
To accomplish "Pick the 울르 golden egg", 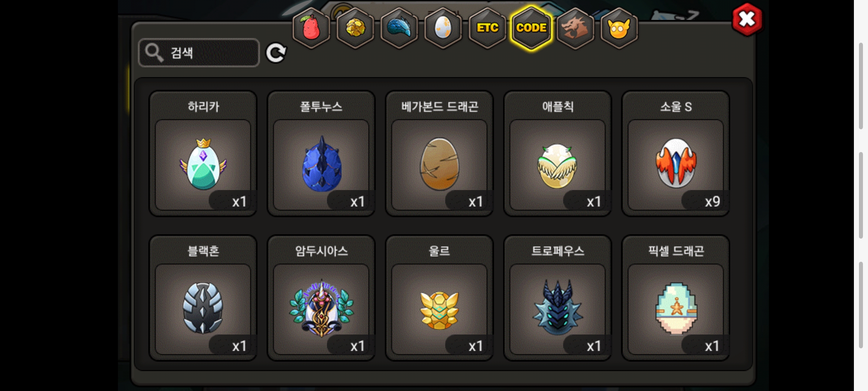I will point(439,298).
